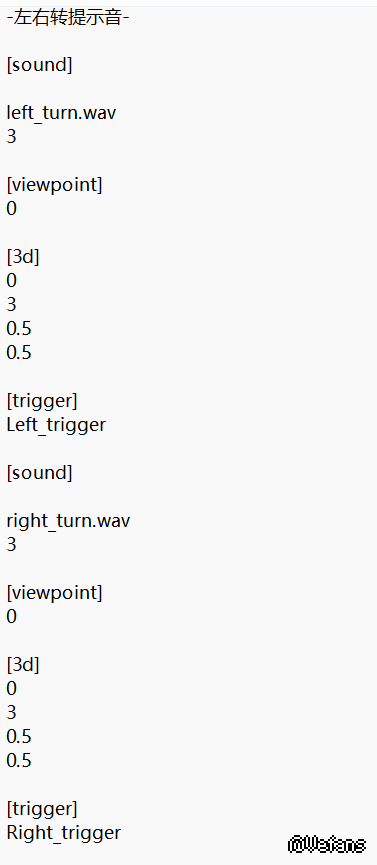377x865 pixels.
Task: Select the left_turn.wav filename line
Action: [x=62, y=113]
